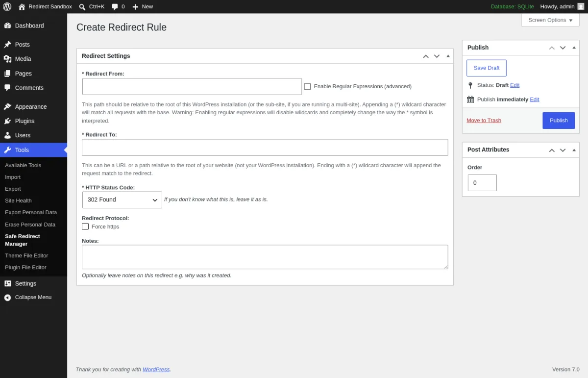Click the Collapse Menu arrow icon
Viewport: 588px width, 378px height.
7,298
